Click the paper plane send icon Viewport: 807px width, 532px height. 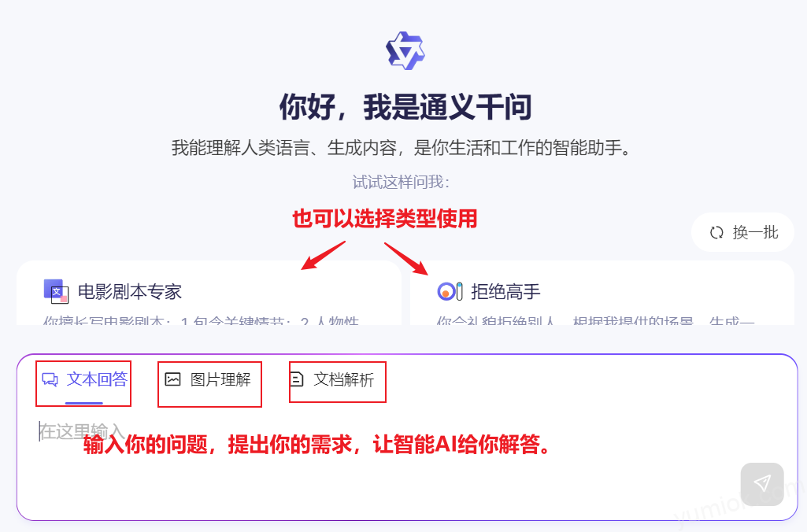pos(762,484)
